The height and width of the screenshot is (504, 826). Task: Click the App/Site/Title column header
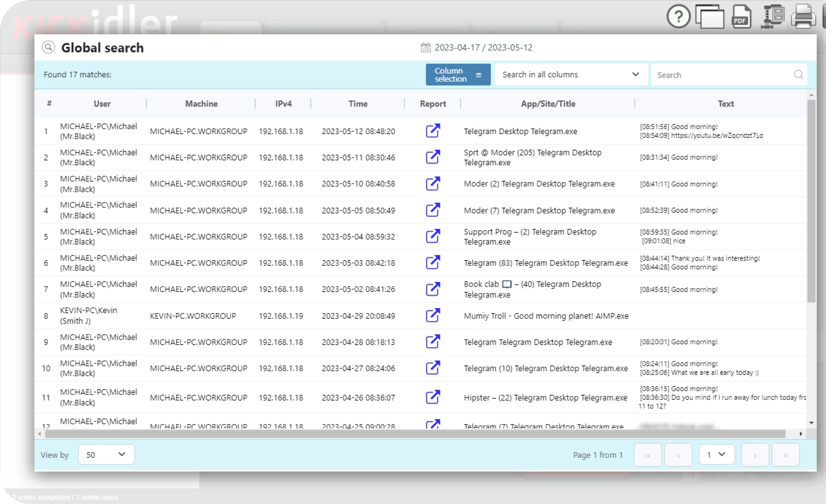pos(548,104)
